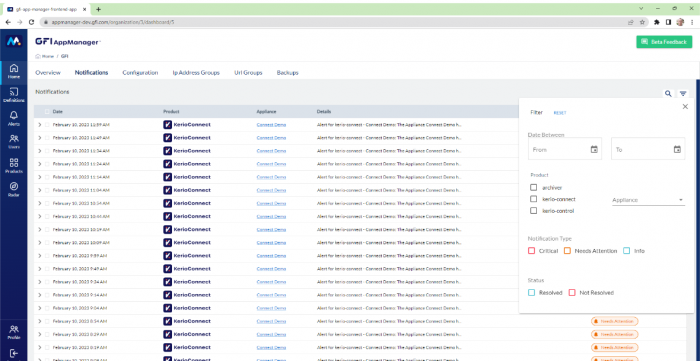Open Definitions in the left sidebar
The width and height of the screenshot is (700, 361).
click(13, 95)
